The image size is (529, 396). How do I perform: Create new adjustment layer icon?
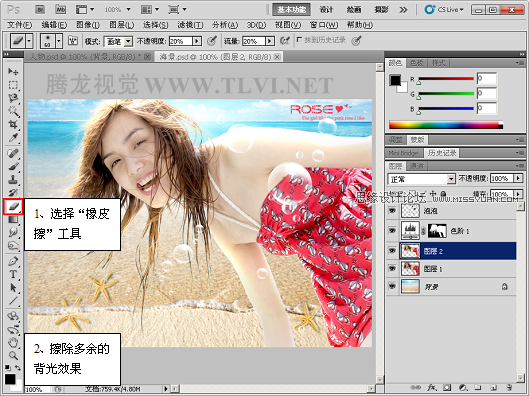point(463,388)
